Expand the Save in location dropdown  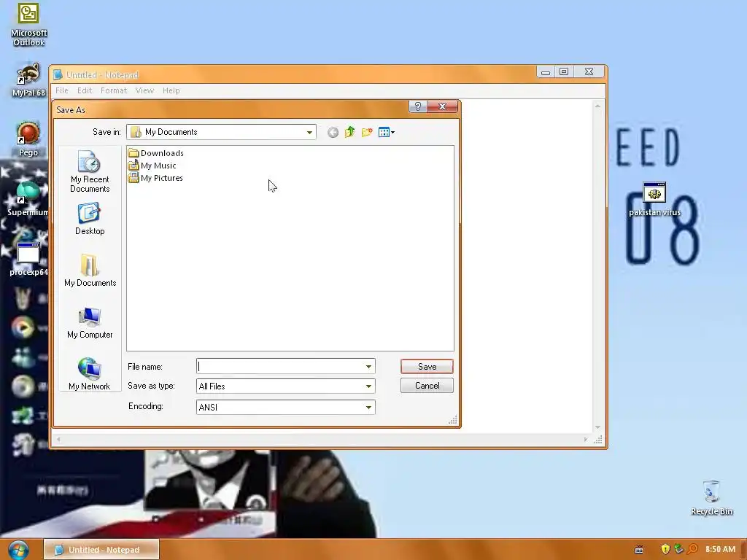click(309, 133)
